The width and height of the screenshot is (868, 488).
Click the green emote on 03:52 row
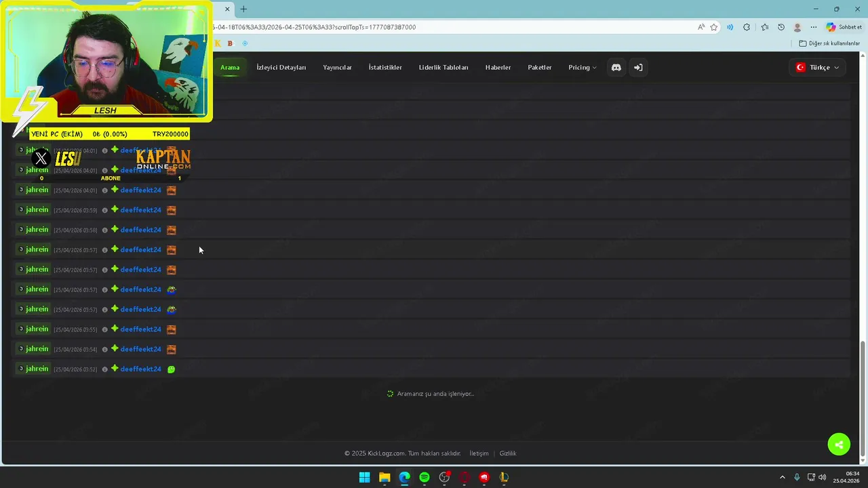pos(171,369)
